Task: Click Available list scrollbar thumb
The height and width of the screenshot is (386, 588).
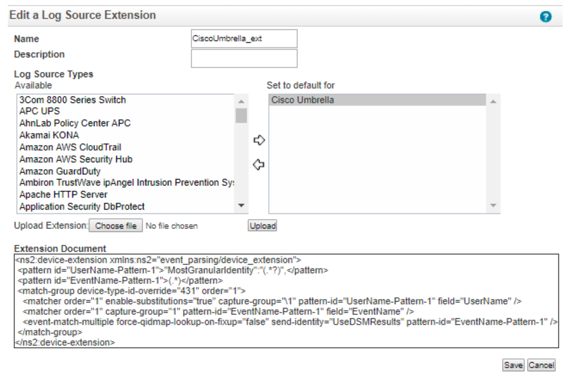Action: (241, 115)
